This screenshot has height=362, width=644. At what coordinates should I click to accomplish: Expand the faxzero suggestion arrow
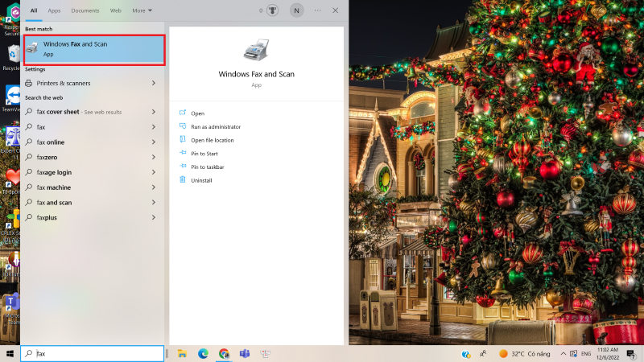154,157
